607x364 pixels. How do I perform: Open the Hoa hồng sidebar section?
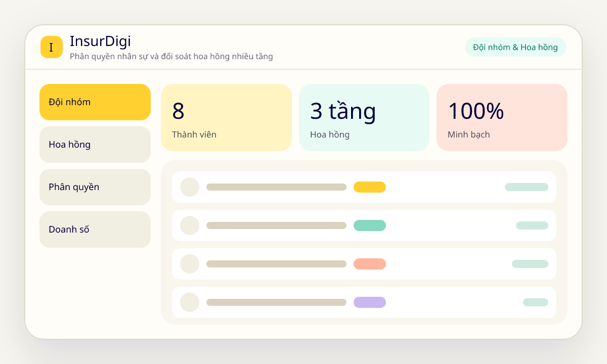95,145
